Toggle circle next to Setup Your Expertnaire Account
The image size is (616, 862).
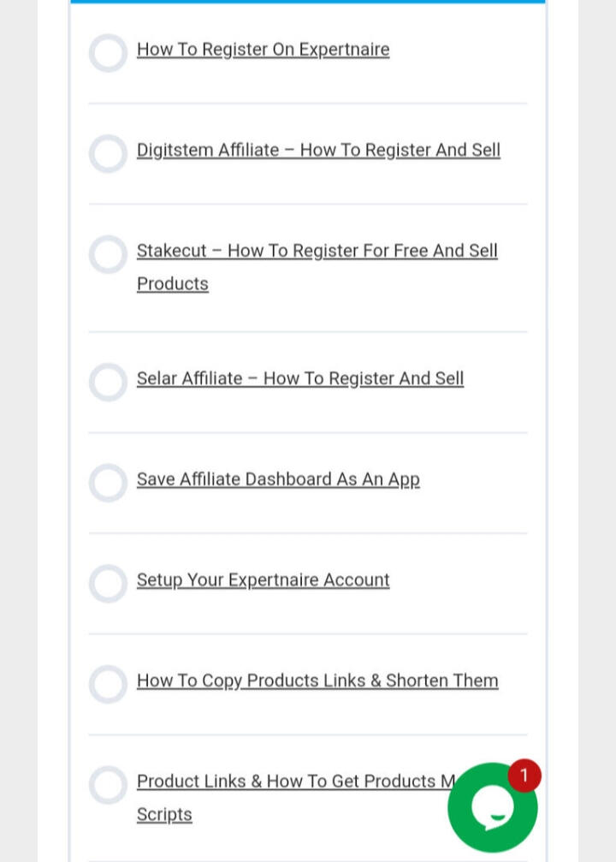coord(108,584)
